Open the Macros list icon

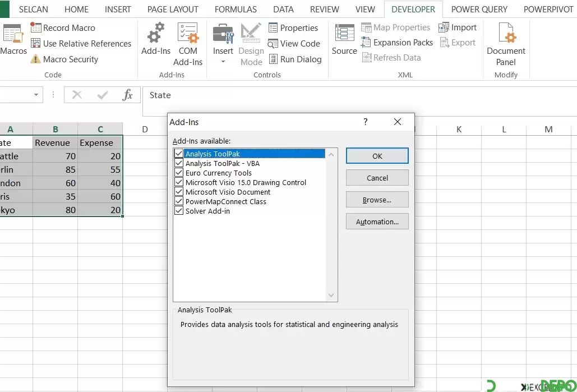coord(13,39)
